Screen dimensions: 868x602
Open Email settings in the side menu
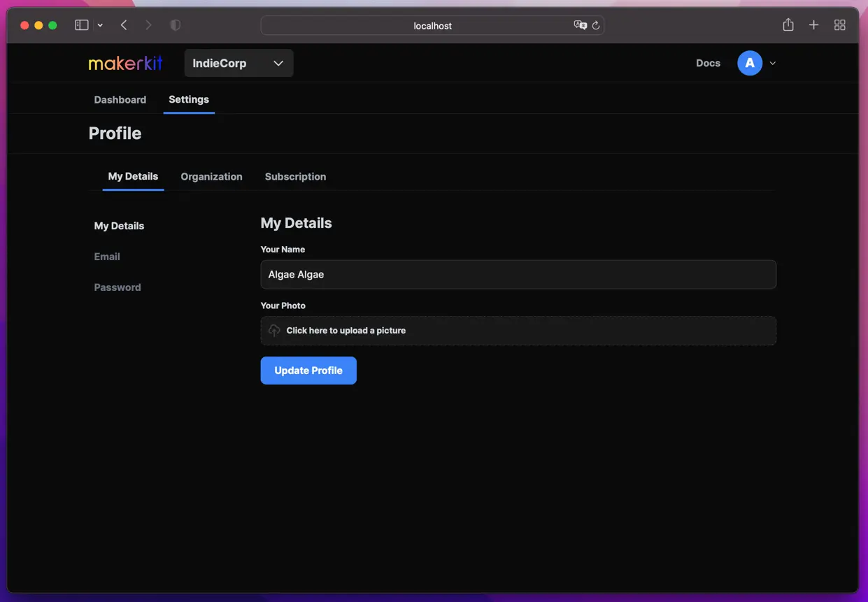(107, 257)
